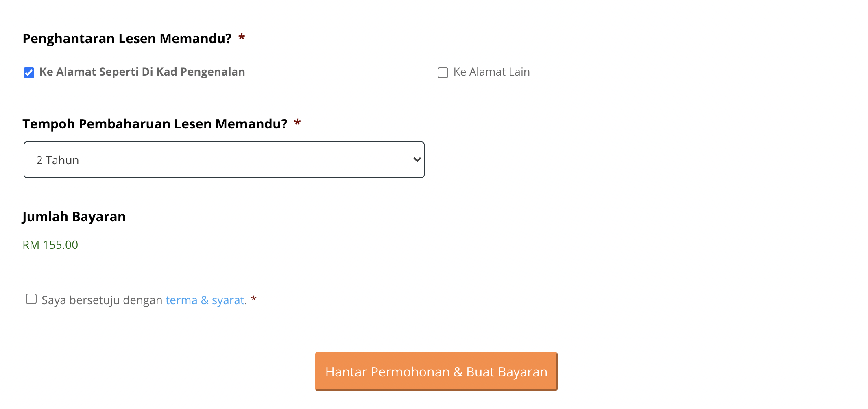This screenshot has height=409, width=868.
Task: Click the chevron arrow on renewal dropdown
Action: pyautogui.click(x=417, y=160)
